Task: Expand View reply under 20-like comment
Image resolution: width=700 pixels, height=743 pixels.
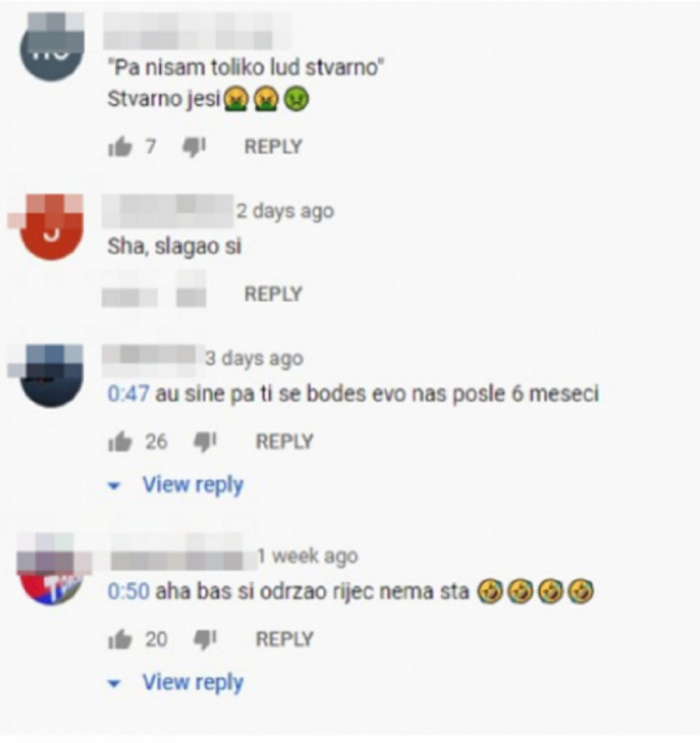Action: [193, 682]
